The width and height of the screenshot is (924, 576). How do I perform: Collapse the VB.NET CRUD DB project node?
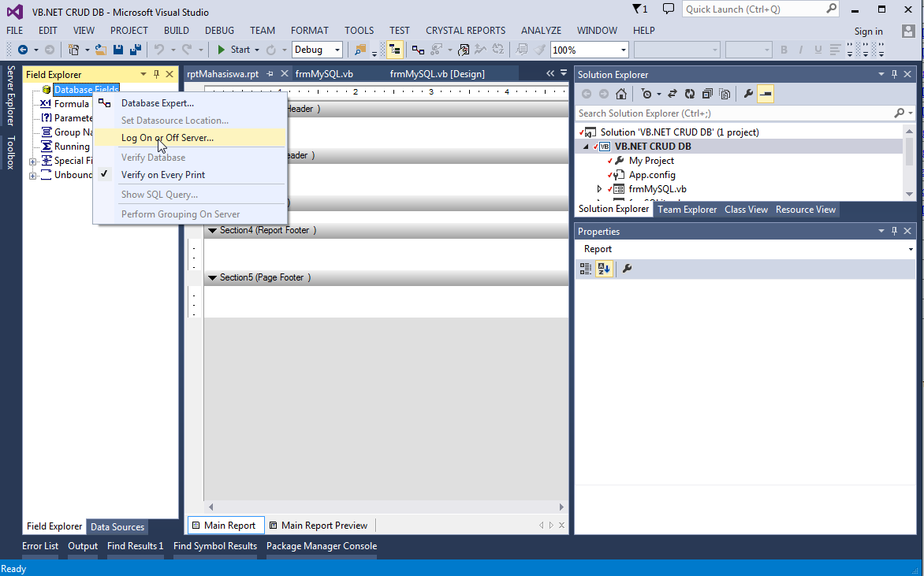coord(586,147)
